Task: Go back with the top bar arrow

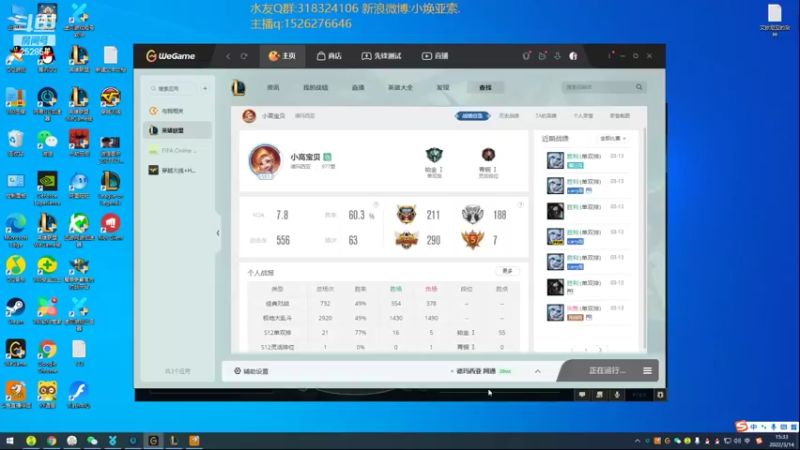Action: pos(228,56)
